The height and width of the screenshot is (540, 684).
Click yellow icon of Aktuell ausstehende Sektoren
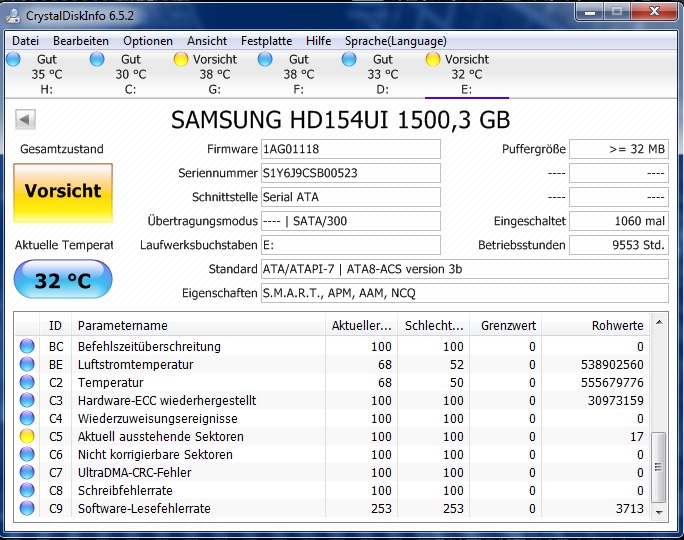coord(27,436)
